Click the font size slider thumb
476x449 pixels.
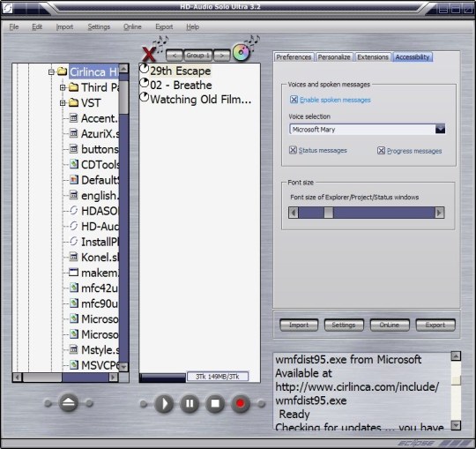click(329, 213)
